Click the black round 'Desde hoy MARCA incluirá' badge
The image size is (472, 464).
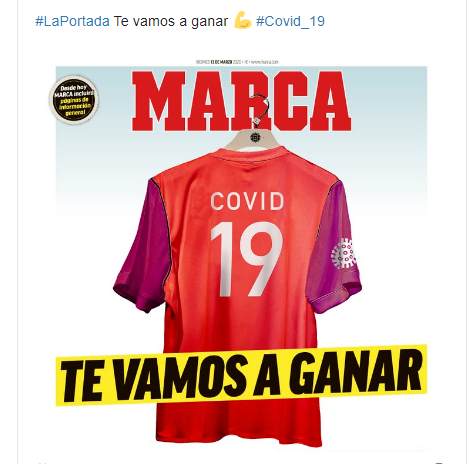[74, 100]
